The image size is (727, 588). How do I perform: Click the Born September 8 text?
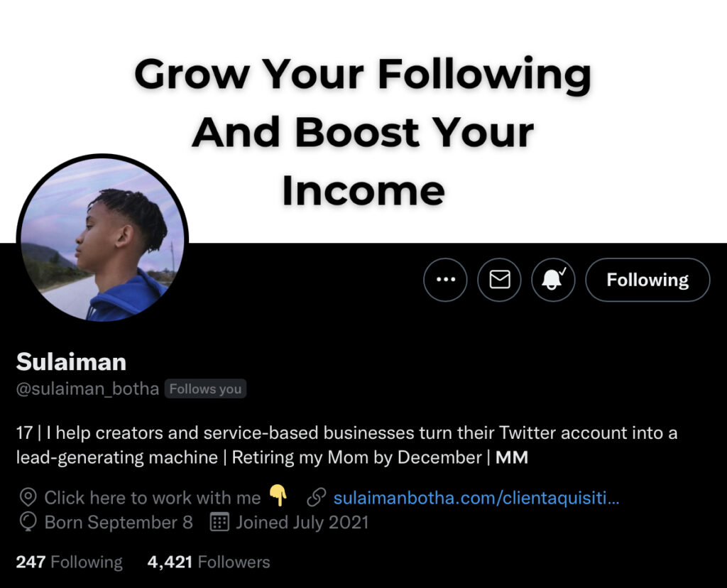click(119, 523)
